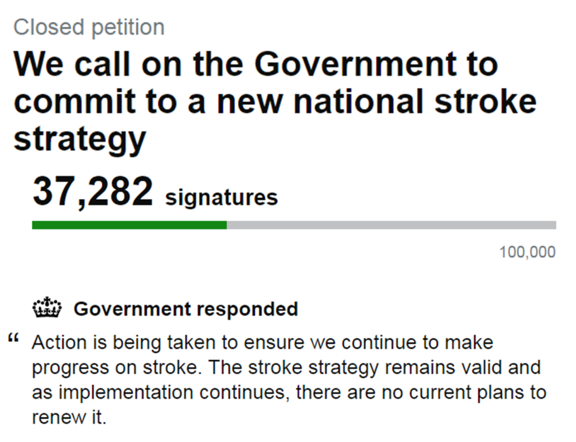Click 'there are no current plans to' phrase
The width and height of the screenshot is (576, 442).
tap(421, 392)
